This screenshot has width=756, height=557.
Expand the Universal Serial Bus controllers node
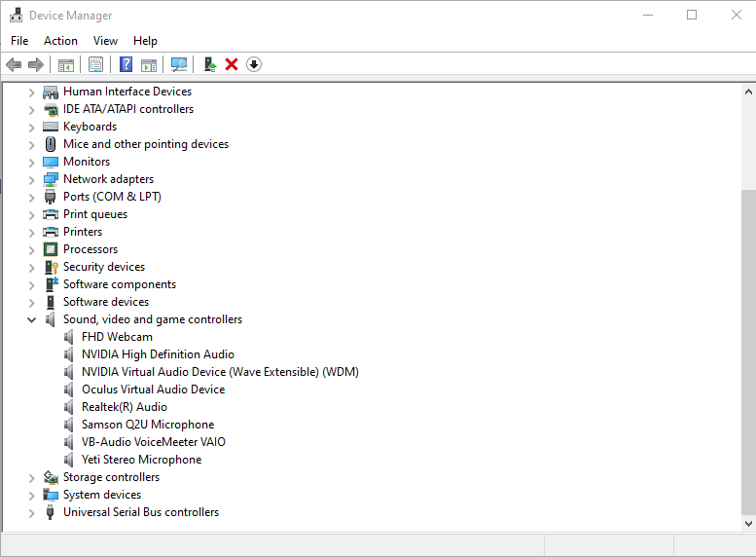point(31,512)
